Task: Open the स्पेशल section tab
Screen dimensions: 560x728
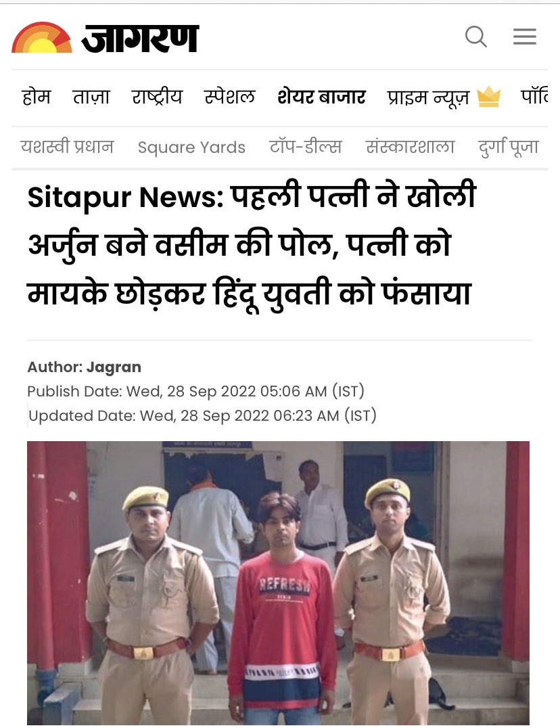Action: [230, 97]
